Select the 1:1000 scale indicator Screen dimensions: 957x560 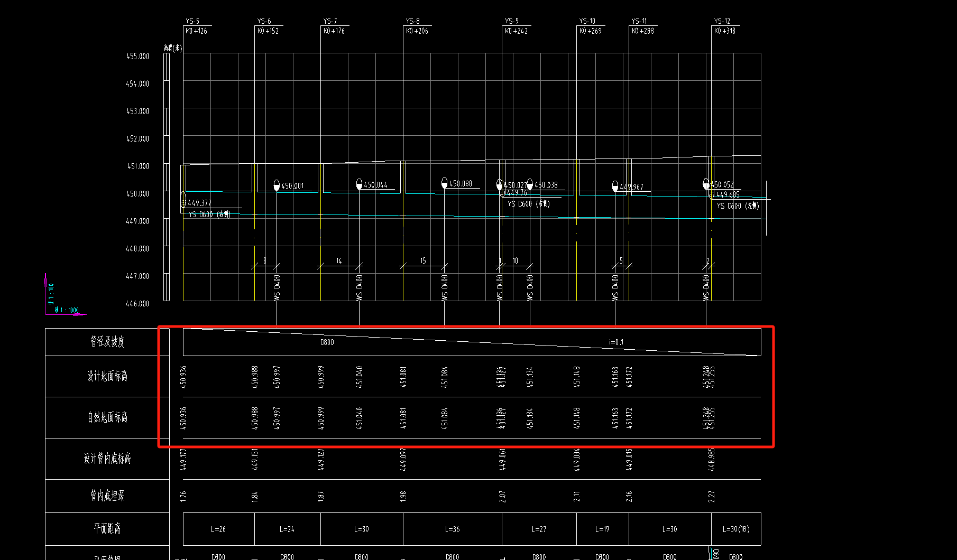[x=67, y=311]
